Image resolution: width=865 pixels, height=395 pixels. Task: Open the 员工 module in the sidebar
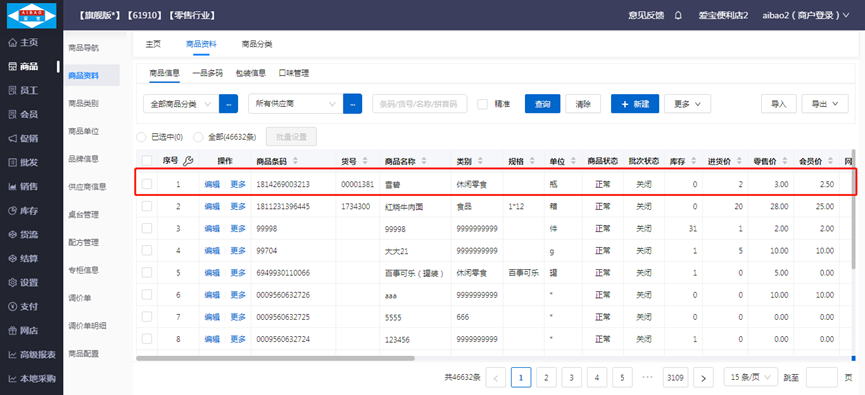pos(23,90)
